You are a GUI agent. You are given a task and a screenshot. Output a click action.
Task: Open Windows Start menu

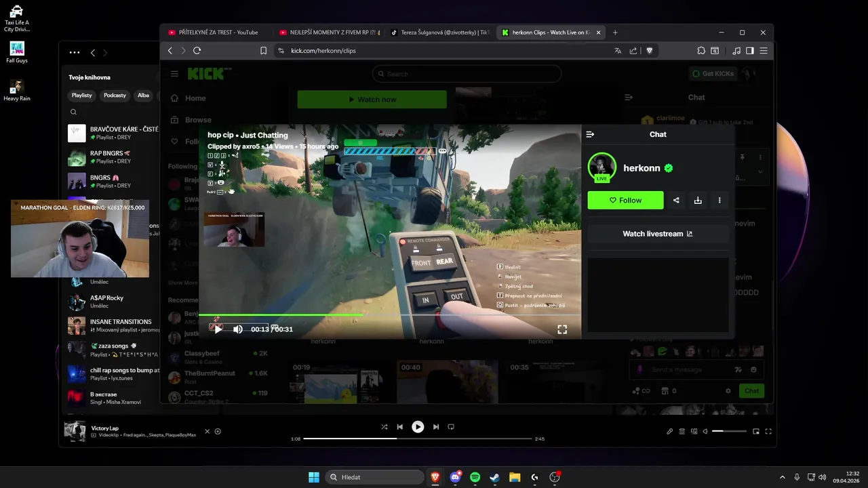pos(314,477)
